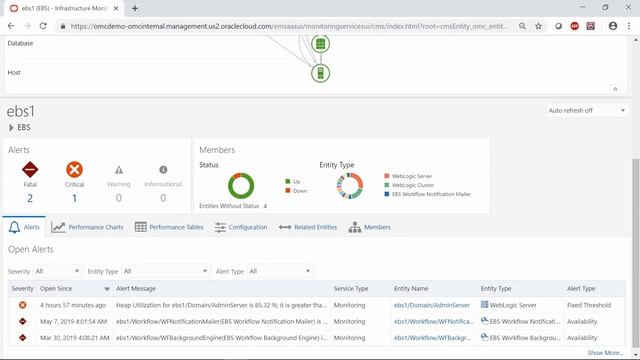Select 'Fixed Threshold' alert type cell
640x360 pixels.
point(589,305)
